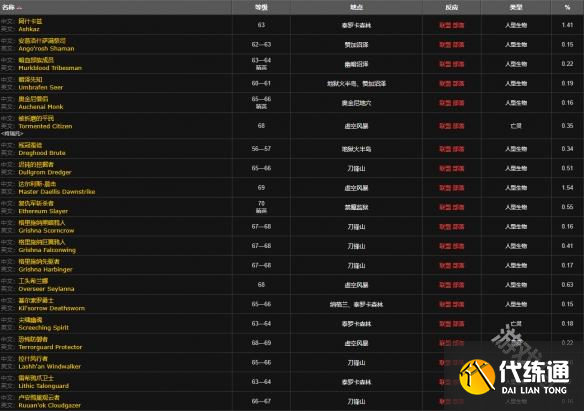Select the 0.19 value in the Umbrafen Seer row
The width and height of the screenshot is (584, 411).
[567, 83]
